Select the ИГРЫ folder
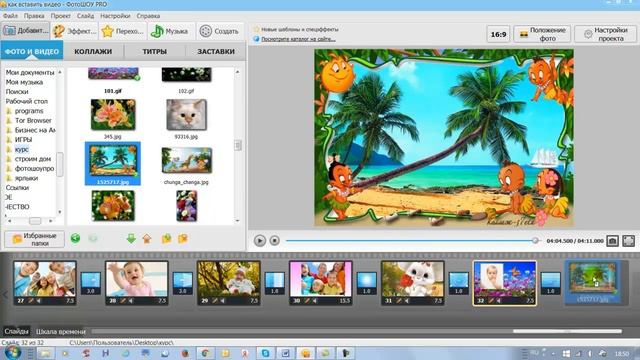 (23, 140)
